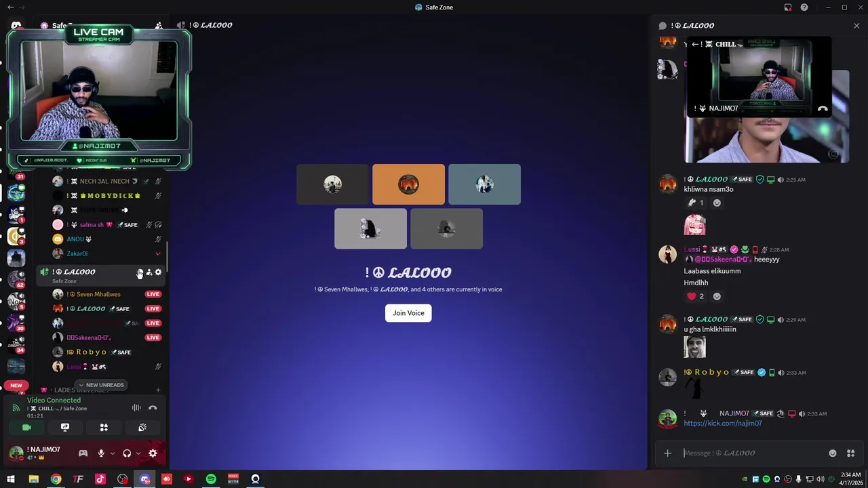The width and height of the screenshot is (868, 488).
Task: Open apps launcher icon in message box
Action: pyautogui.click(x=851, y=453)
